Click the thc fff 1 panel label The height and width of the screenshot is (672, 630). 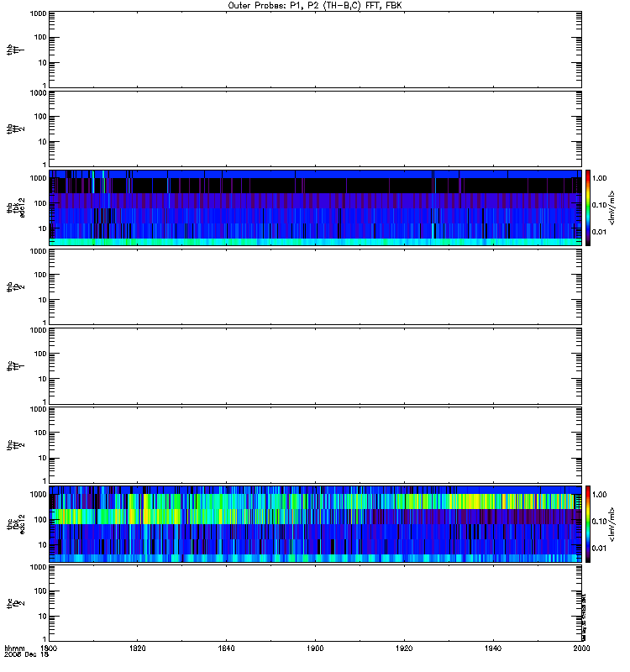pos(16,366)
